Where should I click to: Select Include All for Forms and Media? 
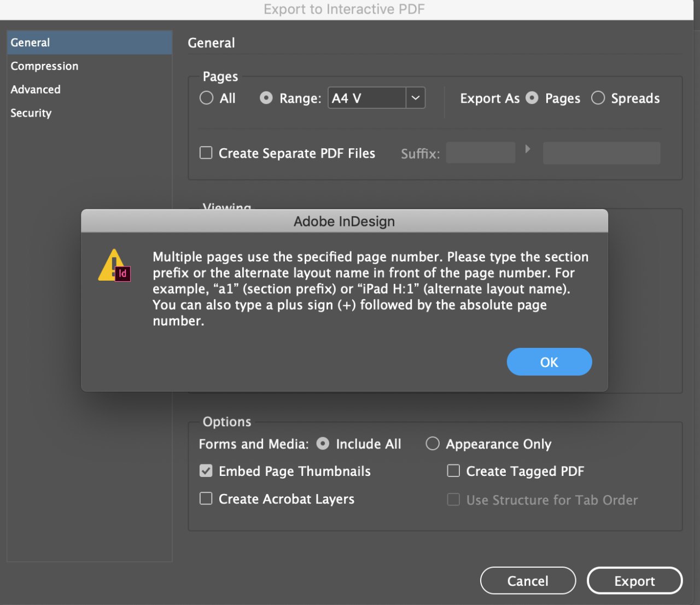(323, 444)
